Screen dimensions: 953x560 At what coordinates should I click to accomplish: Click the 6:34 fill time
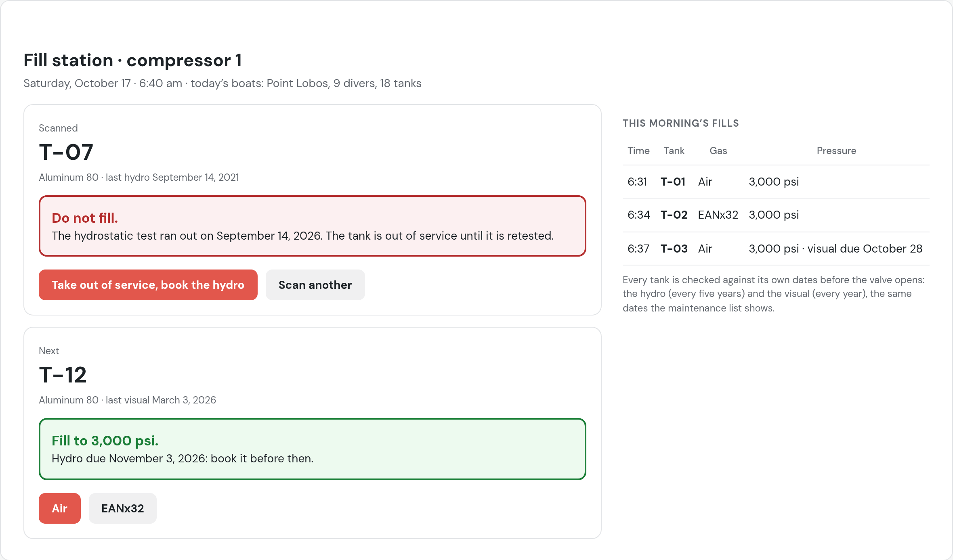pyautogui.click(x=639, y=215)
